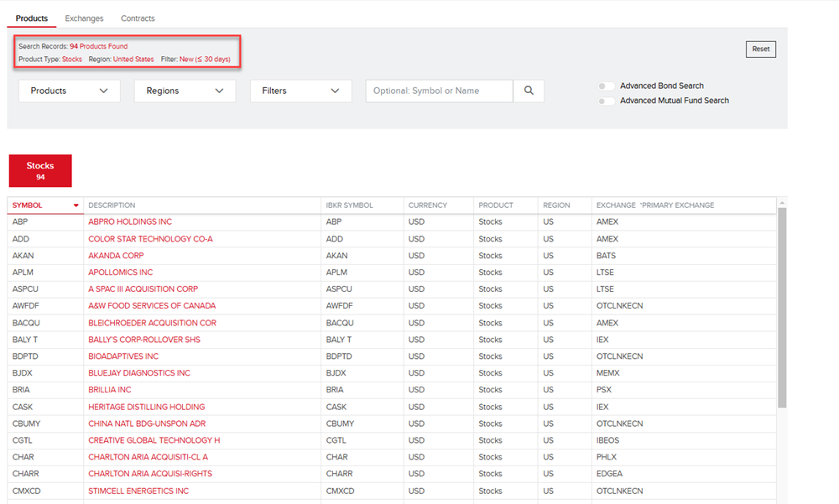Image resolution: width=839 pixels, height=504 pixels.
Task: Open BLUEJAY DIAGNOSTICS INC link
Action: pos(139,373)
